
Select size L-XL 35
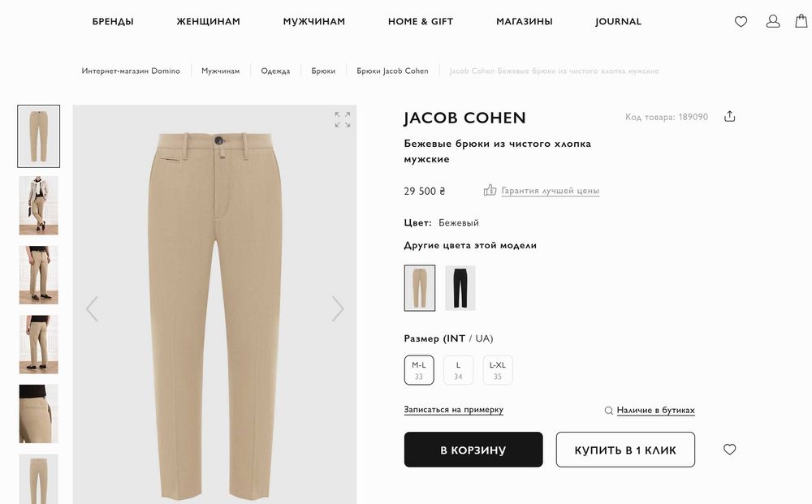pos(498,370)
